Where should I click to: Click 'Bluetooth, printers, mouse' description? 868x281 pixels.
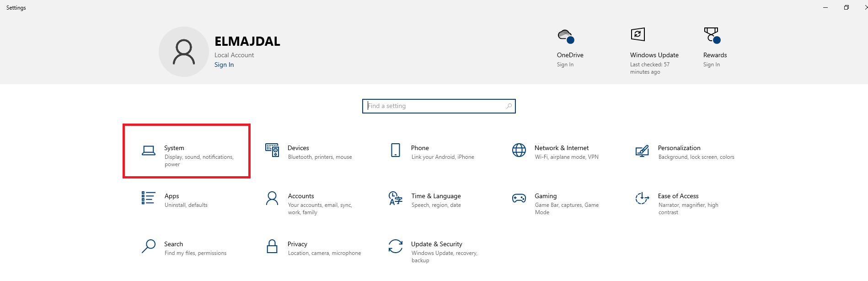click(x=320, y=157)
